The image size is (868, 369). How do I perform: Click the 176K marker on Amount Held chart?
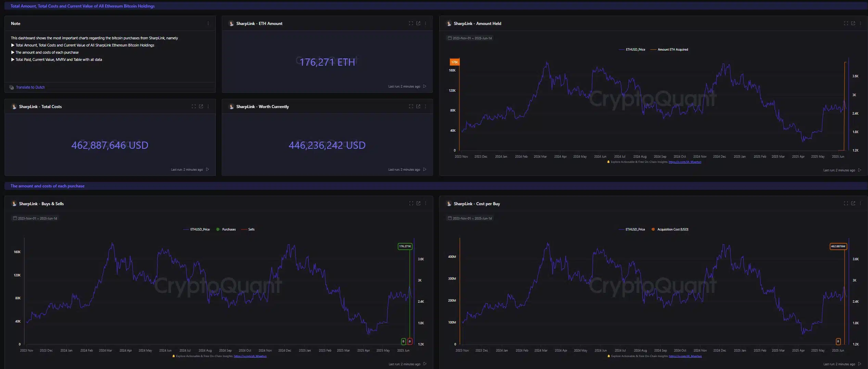click(454, 62)
